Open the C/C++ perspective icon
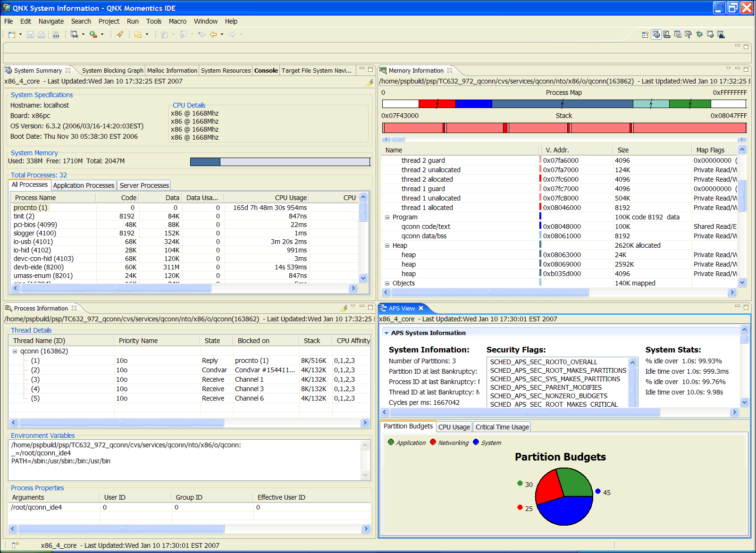Viewport: 756px width, 553px height. click(x=678, y=34)
